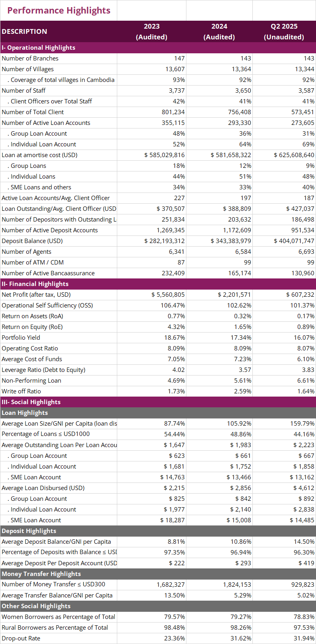316x644 pixels.
Task: Click the Performance Highlights title
Action: click(x=59, y=10)
